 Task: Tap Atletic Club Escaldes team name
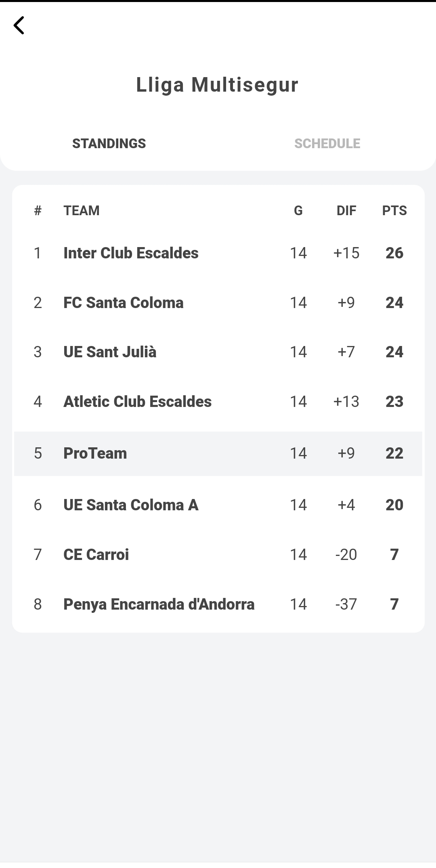[x=137, y=402]
